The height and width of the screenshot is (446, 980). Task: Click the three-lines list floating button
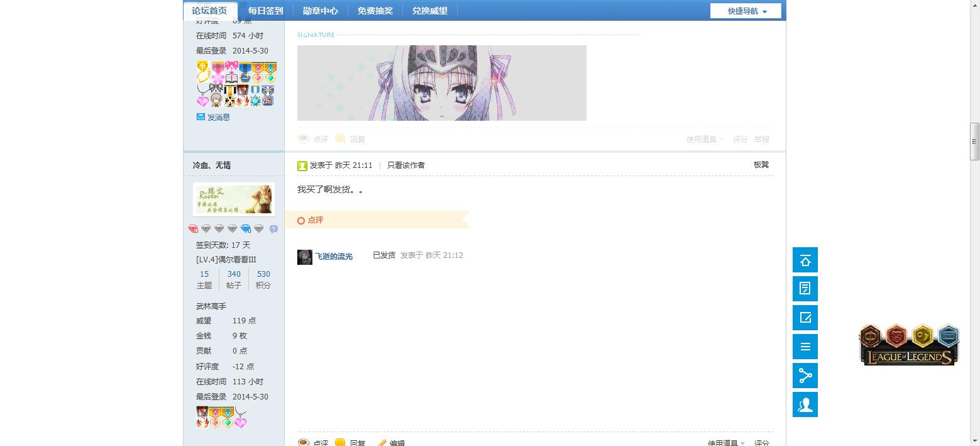805,347
